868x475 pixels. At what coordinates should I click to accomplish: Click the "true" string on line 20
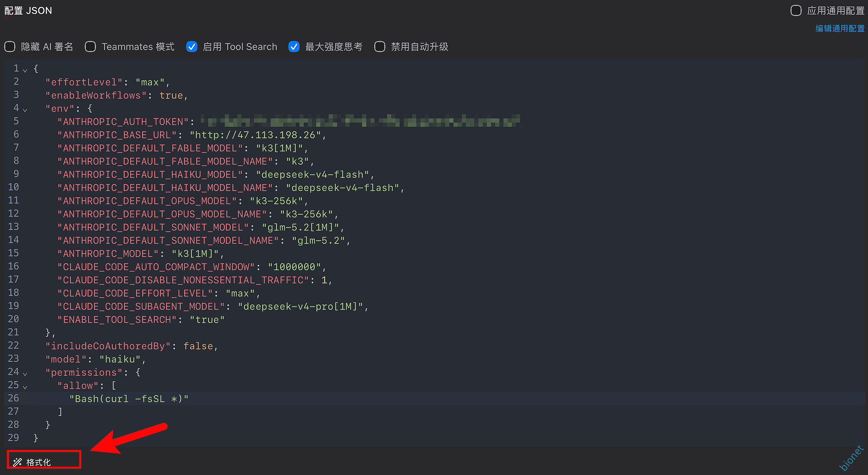207,320
